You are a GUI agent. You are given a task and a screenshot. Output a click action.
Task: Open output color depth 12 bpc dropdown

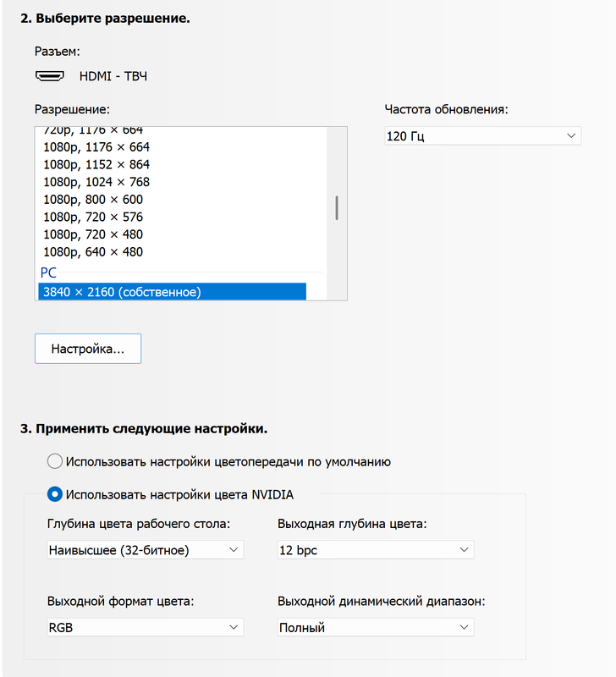376,549
